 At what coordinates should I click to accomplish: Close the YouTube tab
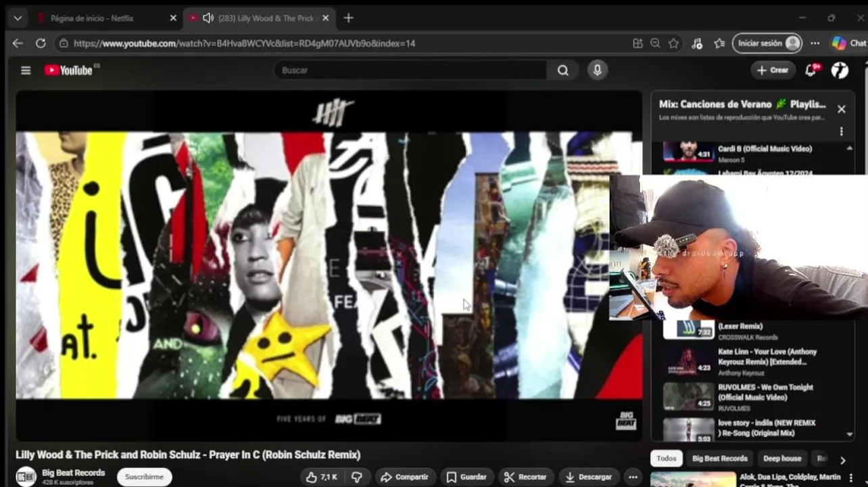[326, 18]
